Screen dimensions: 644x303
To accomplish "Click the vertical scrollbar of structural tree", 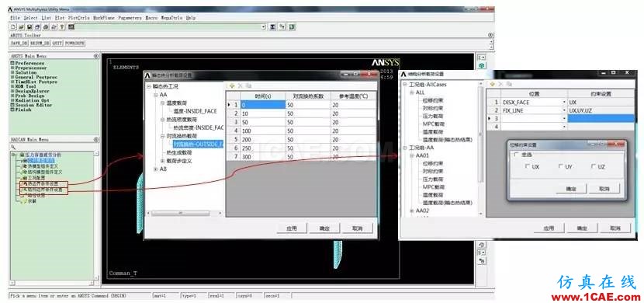I will click(x=480, y=136).
